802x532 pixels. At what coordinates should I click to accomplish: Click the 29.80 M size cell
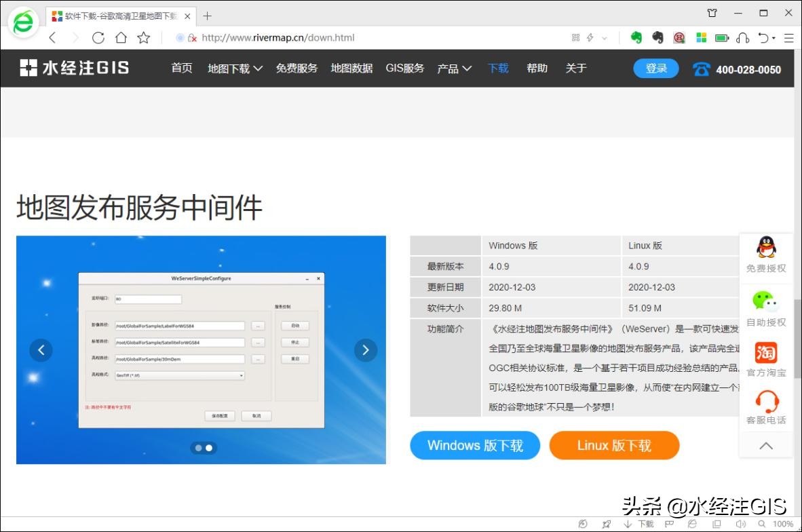(551, 308)
